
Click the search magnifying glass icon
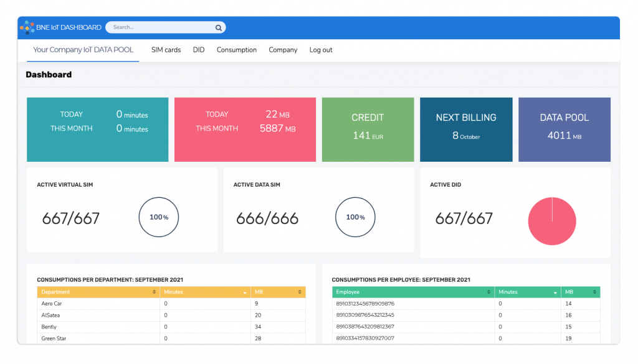[x=218, y=27]
